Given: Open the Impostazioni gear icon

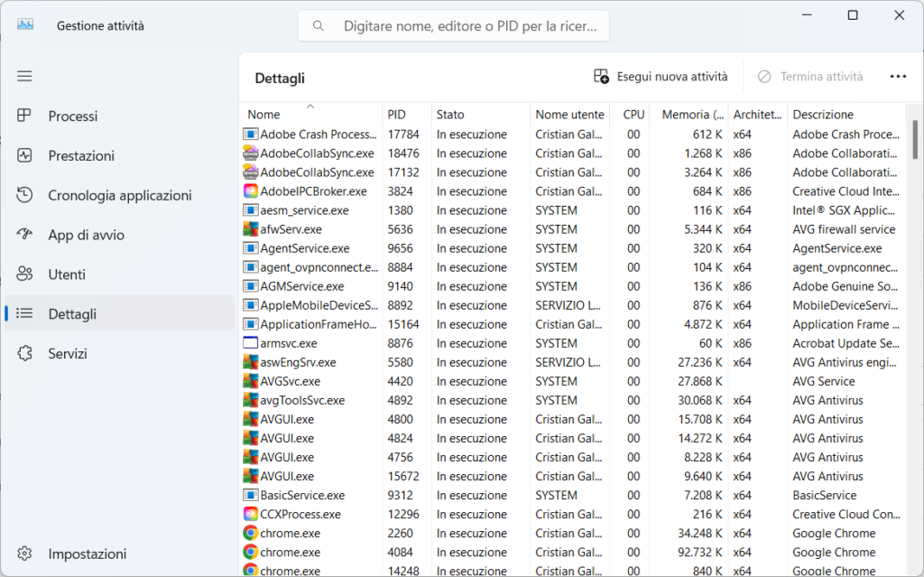Looking at the screenshot, I should tap(25, 554).
